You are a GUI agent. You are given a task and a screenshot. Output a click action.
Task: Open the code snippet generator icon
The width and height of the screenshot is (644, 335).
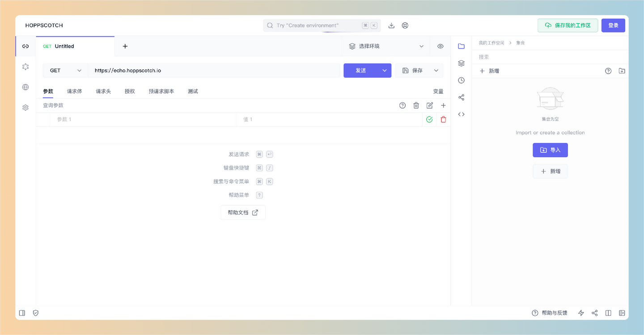click(x=461, y=114)
